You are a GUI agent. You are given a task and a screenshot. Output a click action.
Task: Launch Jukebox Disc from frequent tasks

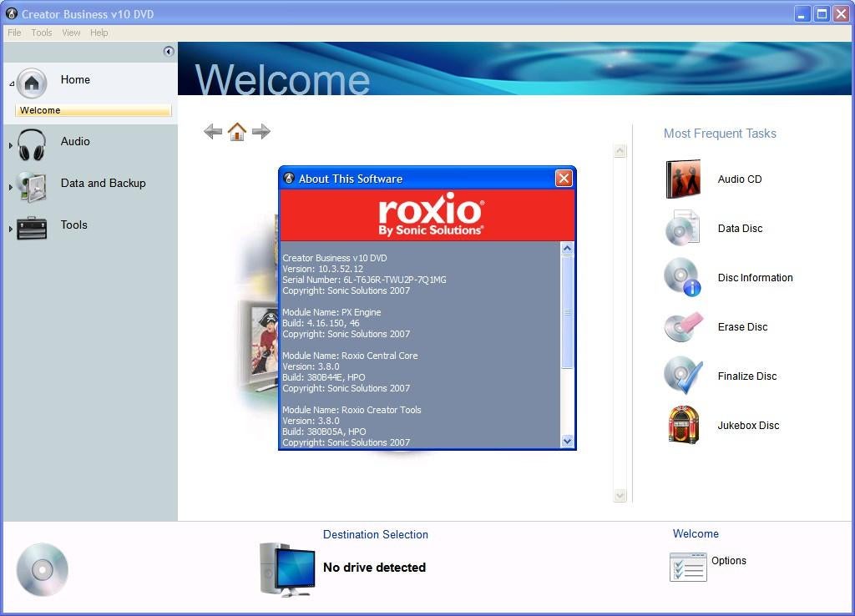tap(683, 426)
